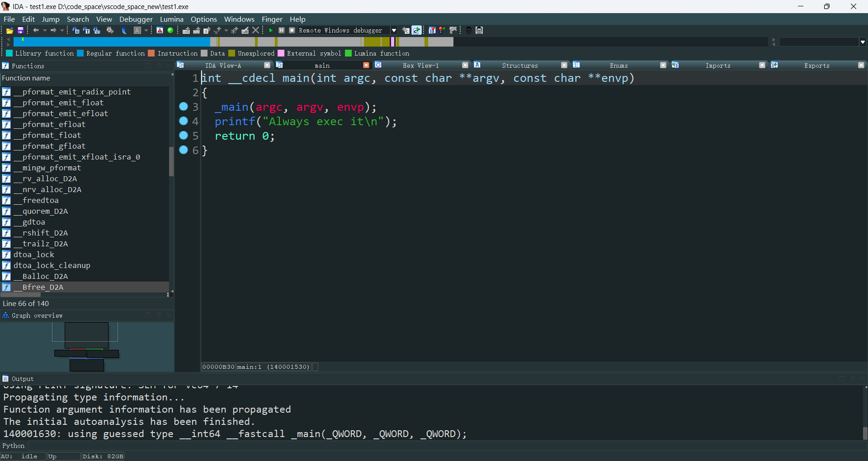Click the Regular function blue legend swatch
Image resolution: width=868 pixels, height=461 pixels.
[80, 53]
